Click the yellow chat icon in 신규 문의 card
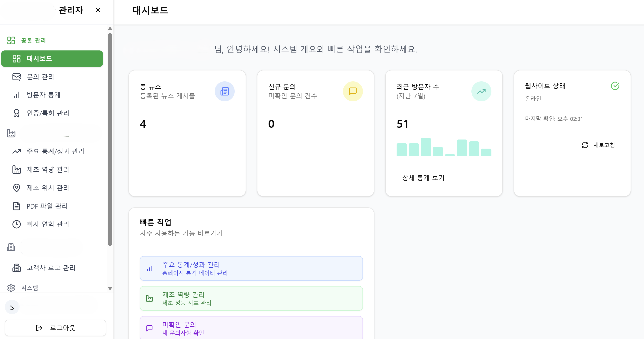 [x=353, y=91]
